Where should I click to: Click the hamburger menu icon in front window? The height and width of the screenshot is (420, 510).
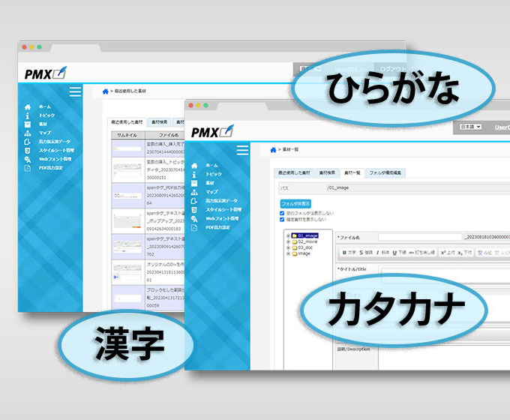[x=242, y=150]
